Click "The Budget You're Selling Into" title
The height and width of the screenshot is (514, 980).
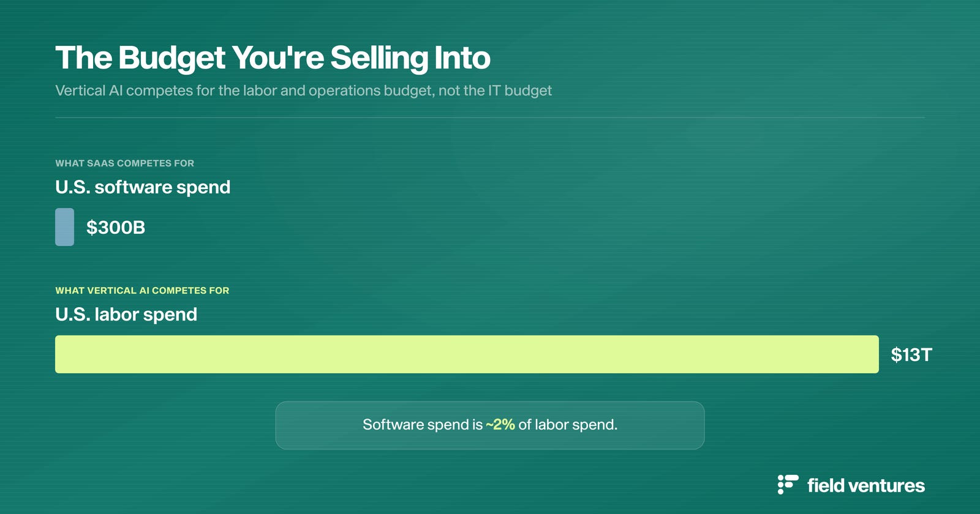pyautogui.click(x=273, y=58)
